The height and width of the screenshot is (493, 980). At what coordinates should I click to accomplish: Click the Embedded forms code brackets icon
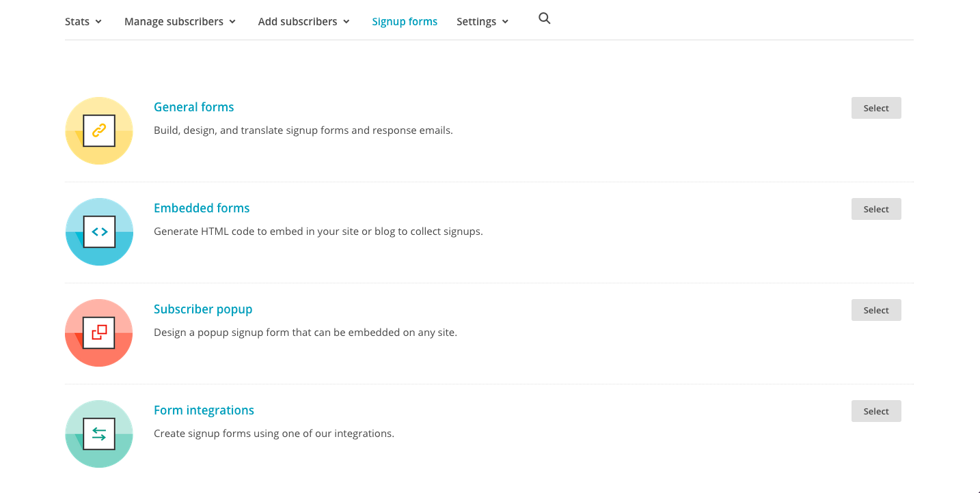click(98, 231)
